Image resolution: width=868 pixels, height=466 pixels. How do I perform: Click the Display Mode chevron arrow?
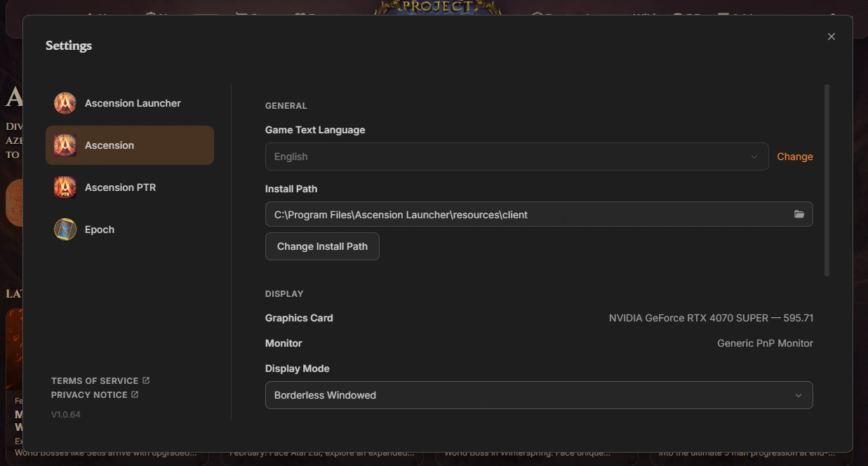click(x=798, y=395)
